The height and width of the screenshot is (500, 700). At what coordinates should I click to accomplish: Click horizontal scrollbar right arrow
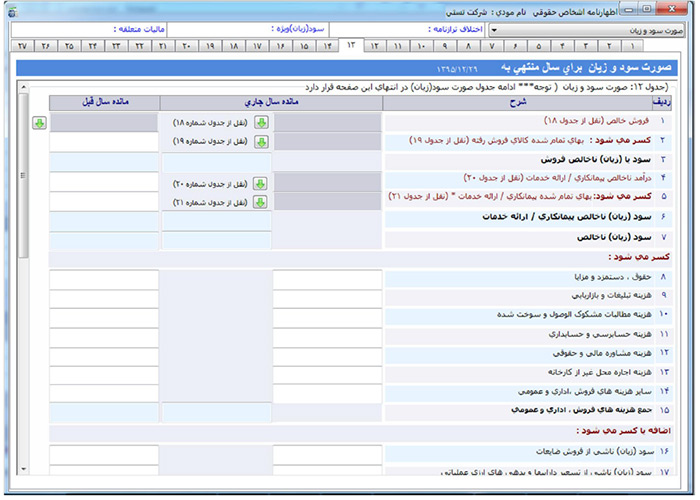679,483
